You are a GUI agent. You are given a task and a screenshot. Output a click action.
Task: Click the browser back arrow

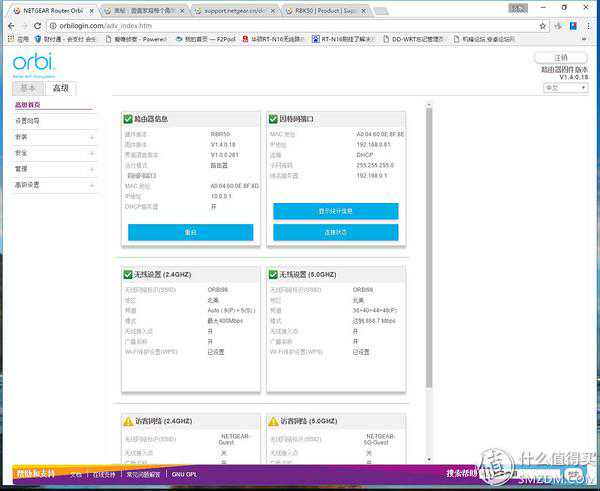9,23
